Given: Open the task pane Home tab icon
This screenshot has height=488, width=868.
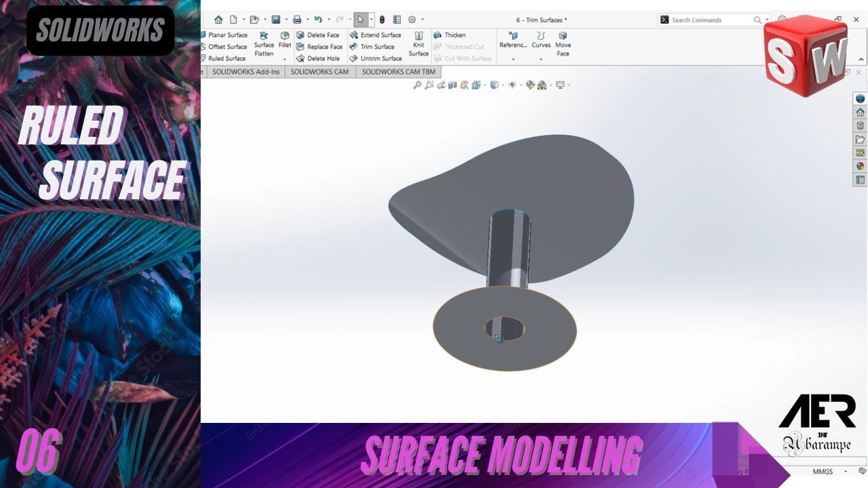Looking at the screenshot, I should pyautogui.click(x=860, y=112).
